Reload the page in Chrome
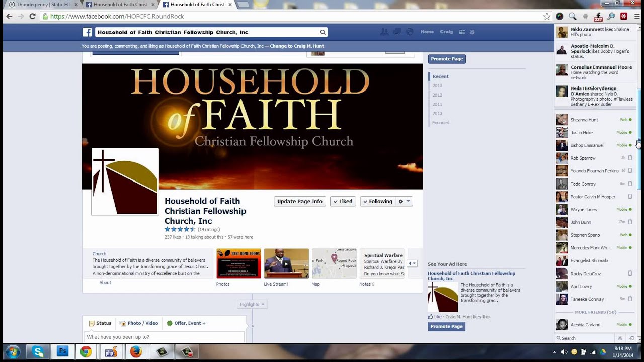This screenshot has height=362, width=644. [33, 16]
